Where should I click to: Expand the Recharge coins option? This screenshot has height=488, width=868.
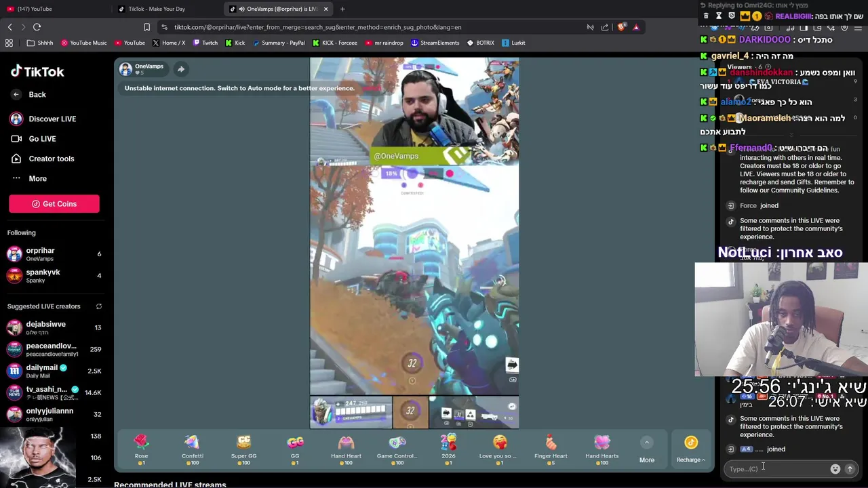691,450
